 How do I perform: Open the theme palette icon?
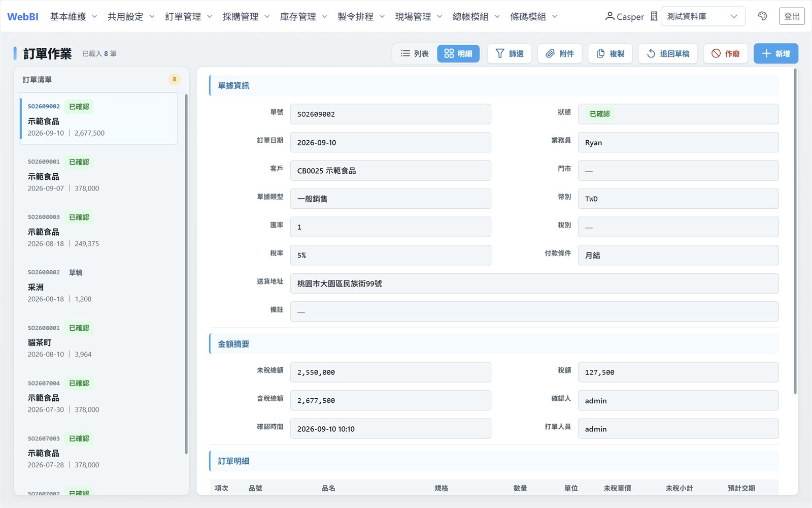[x=762, y=16]
